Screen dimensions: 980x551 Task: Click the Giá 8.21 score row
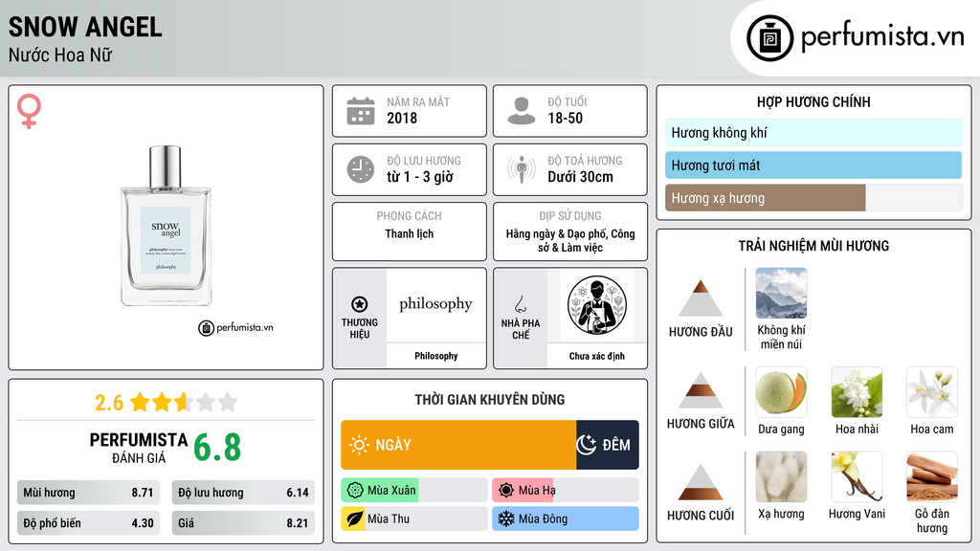click(x=243, y=523)
